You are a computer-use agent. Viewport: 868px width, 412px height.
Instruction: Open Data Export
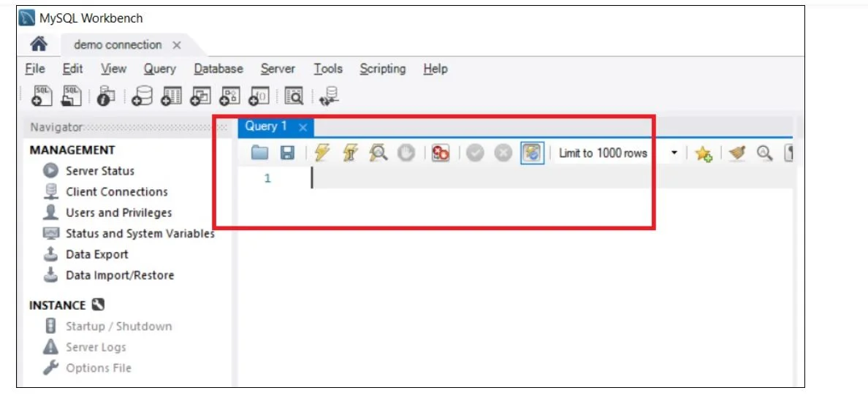[97, 255]
